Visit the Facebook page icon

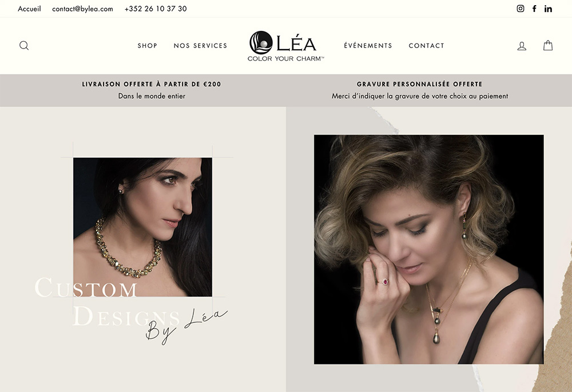point(534,9)
